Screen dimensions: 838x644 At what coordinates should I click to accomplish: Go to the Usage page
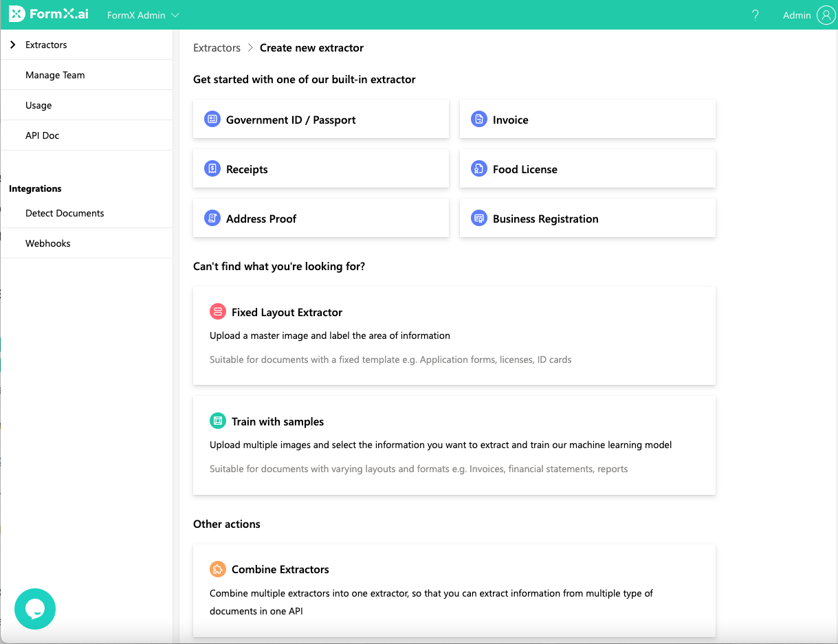(x=87, y=105)
